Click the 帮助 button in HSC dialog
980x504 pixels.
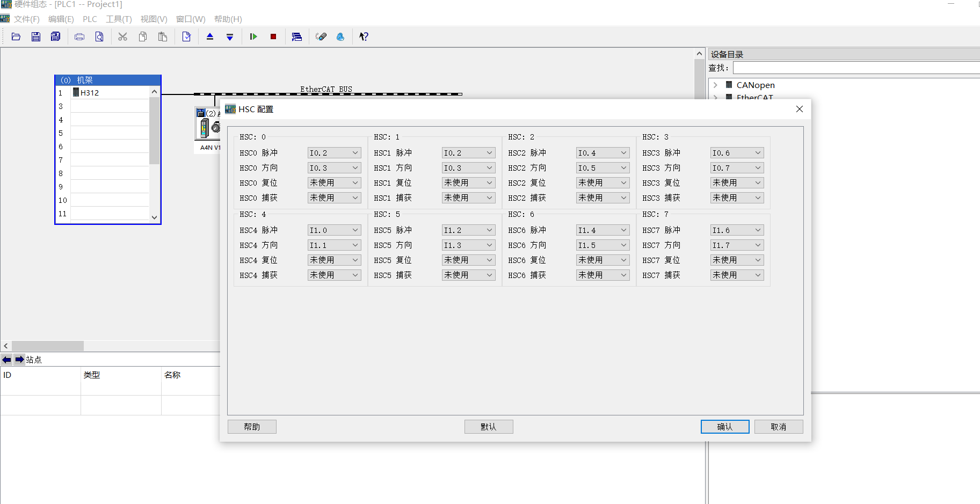[252, 427]
